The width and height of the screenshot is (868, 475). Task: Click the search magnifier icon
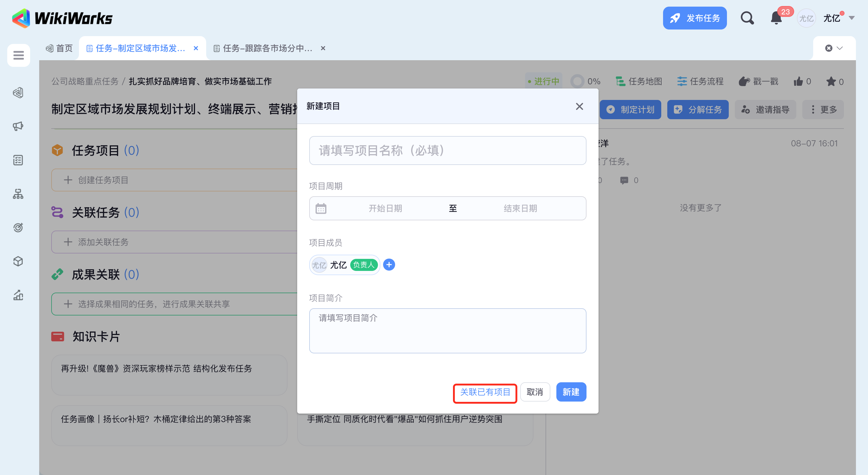coord(747,18)
